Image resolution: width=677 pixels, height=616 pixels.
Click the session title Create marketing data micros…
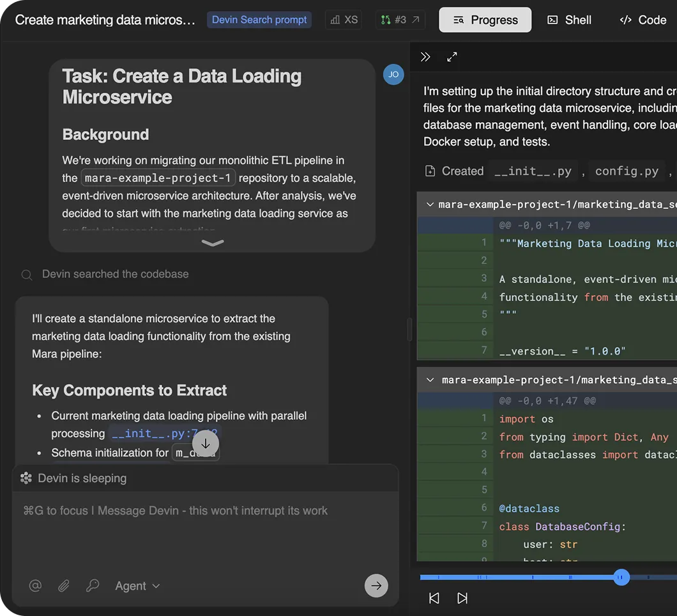(x=105, y=20)
